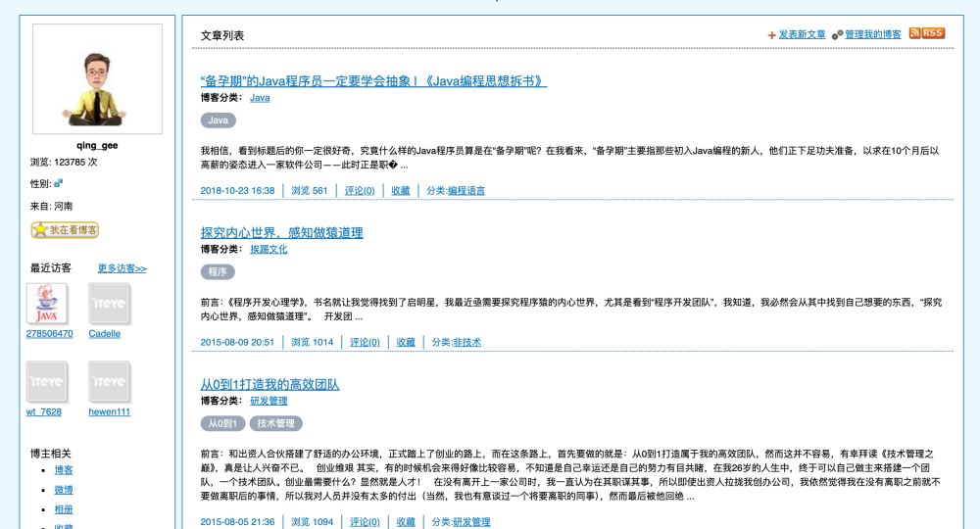Open the '博客' sidebar menu item
The image size is (980, 529).
(x=63, y=470)
